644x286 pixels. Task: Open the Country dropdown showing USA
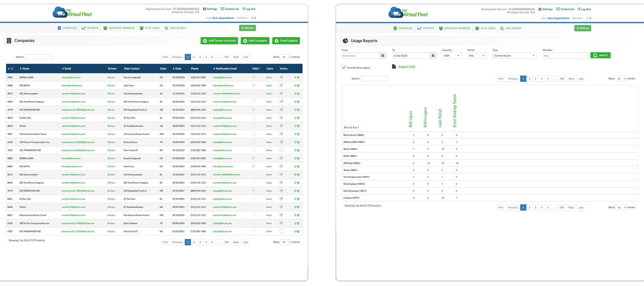(x=451, y=56)
